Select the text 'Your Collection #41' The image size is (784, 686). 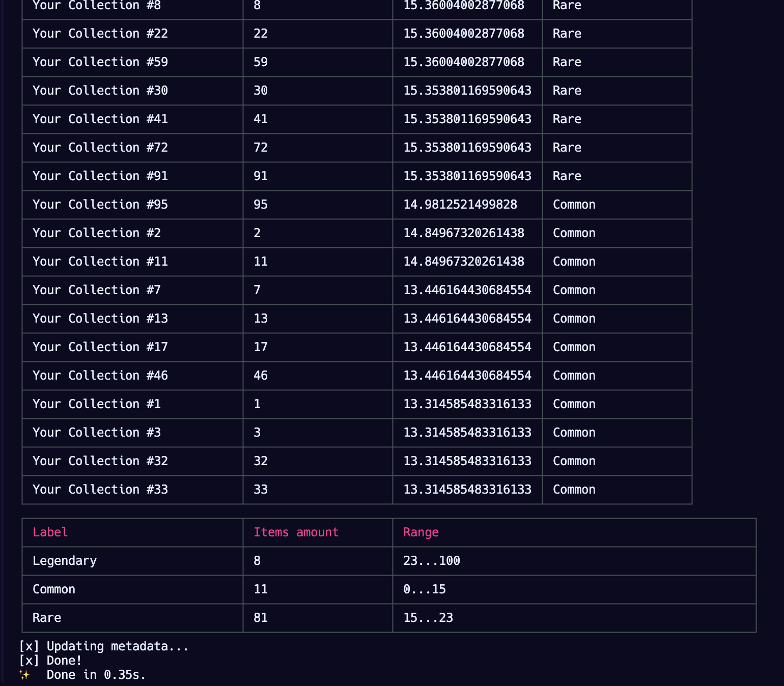100,119
